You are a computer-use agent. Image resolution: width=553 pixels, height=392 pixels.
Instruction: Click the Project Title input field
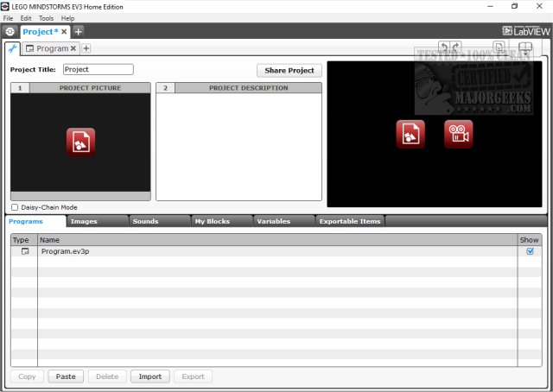99,69
